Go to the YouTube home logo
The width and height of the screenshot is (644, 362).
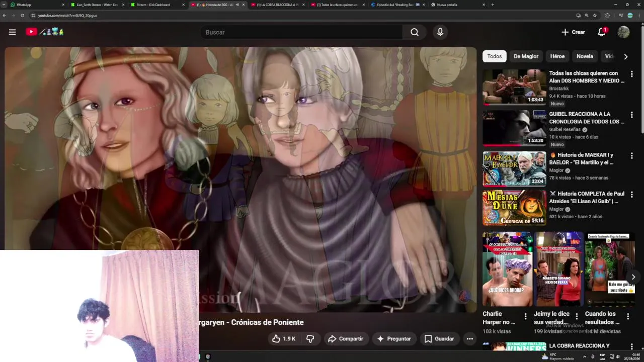click(x=45, y=32)
